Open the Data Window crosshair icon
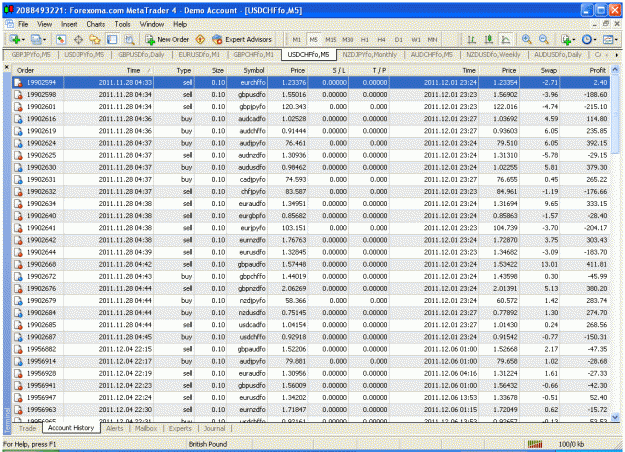The height and width of the screenshot is (452, 625). click(79, 39)
